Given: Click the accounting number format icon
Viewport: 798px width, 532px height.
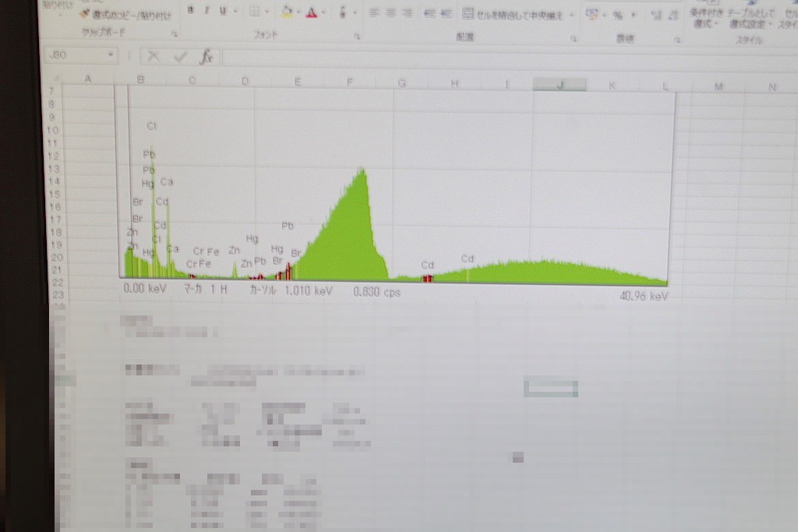Looking at the screenshot, I should click(591, 15).
